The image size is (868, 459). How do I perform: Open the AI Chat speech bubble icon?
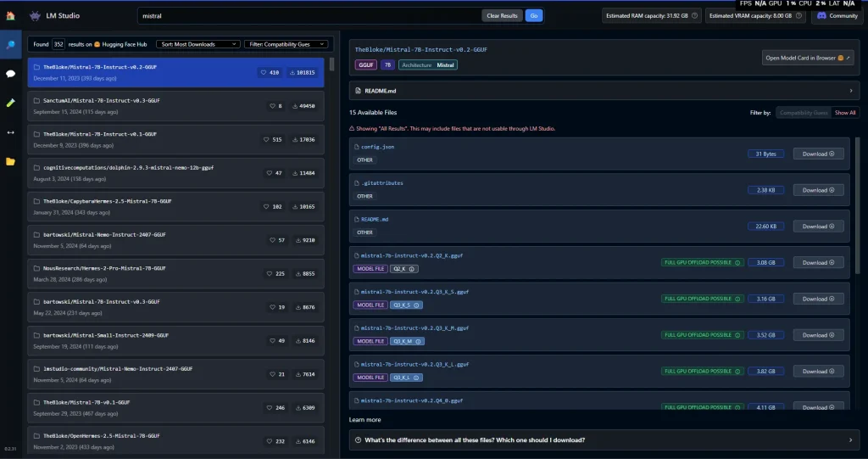10,74
